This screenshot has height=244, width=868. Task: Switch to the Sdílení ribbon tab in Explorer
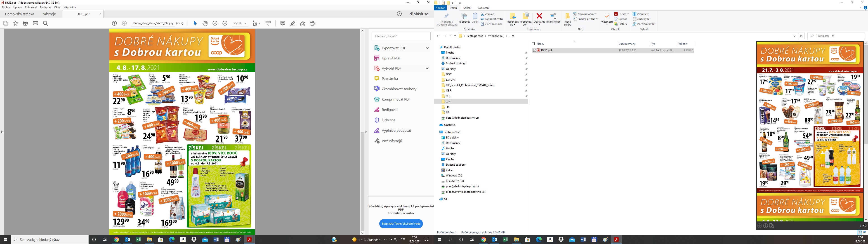pos(467,8)
